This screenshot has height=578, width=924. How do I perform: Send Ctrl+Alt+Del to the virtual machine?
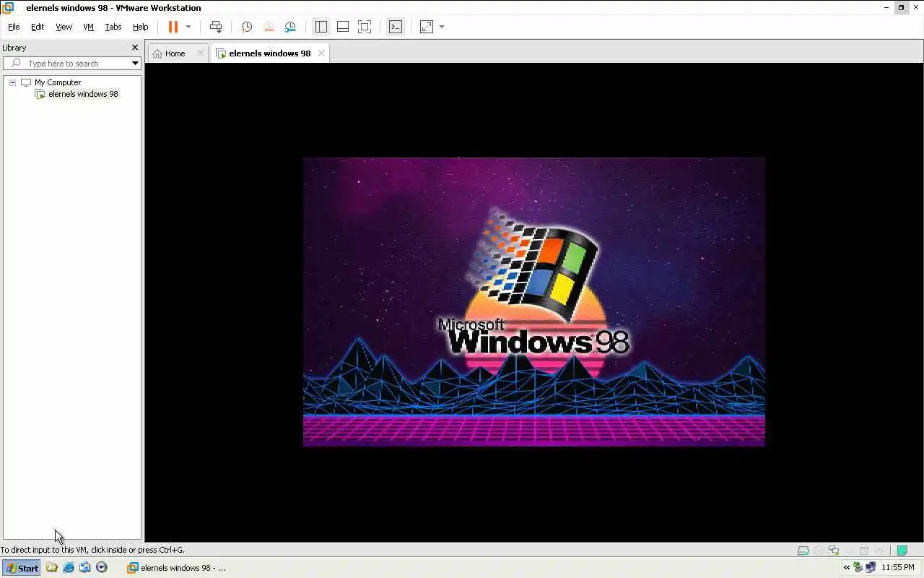pos(215,27)
